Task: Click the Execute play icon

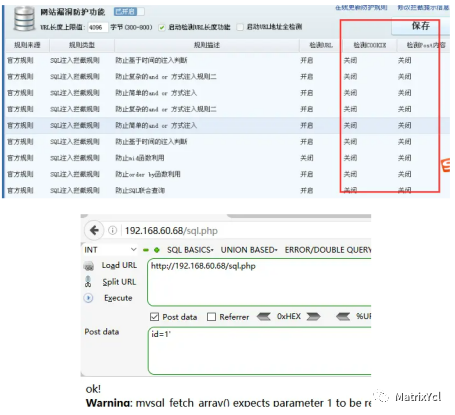Action: tap(88, 298)
